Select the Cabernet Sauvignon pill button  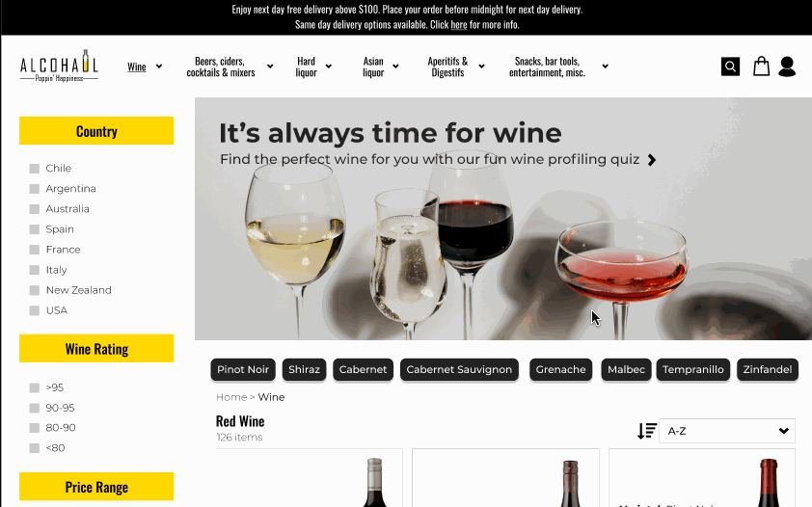(x=459, y=369)
